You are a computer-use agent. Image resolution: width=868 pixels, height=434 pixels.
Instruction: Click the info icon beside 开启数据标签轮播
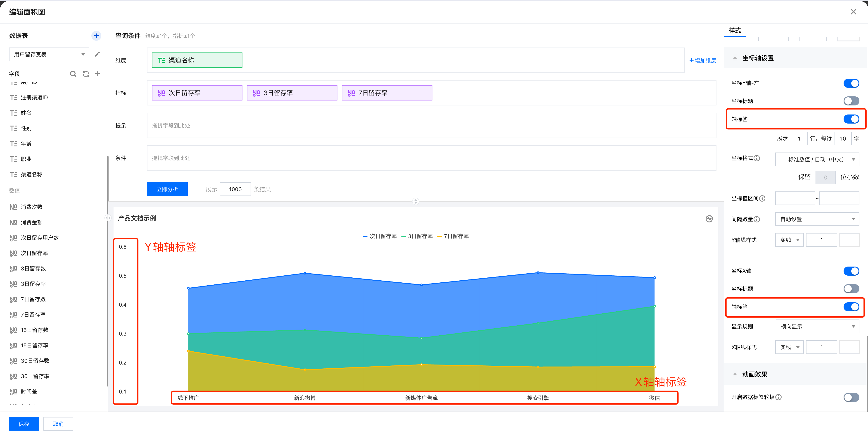(x=778, y=397)
